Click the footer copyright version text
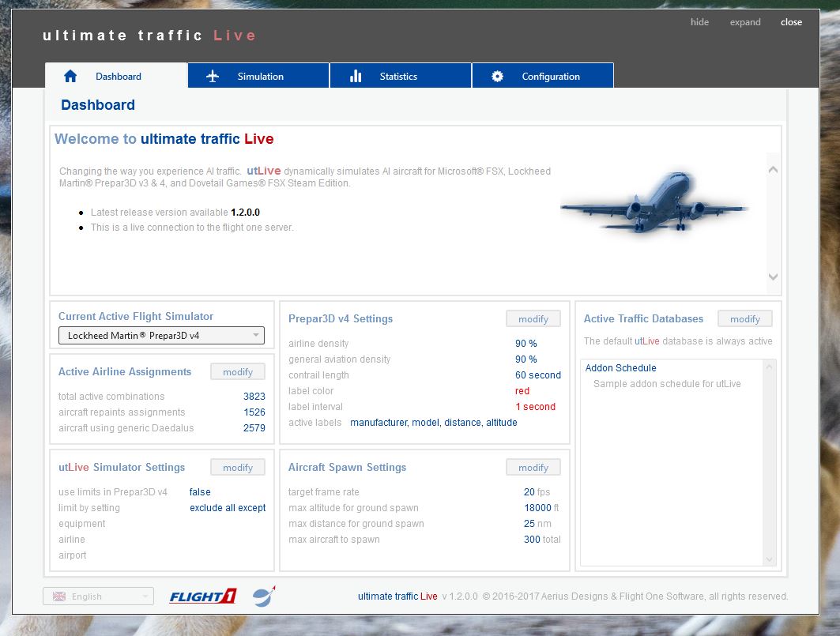 573,596
